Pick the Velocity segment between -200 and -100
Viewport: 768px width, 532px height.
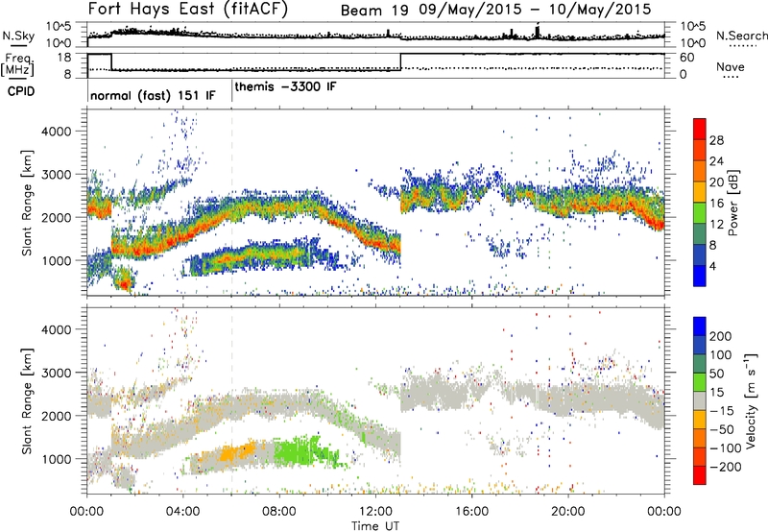coord(700,456)
